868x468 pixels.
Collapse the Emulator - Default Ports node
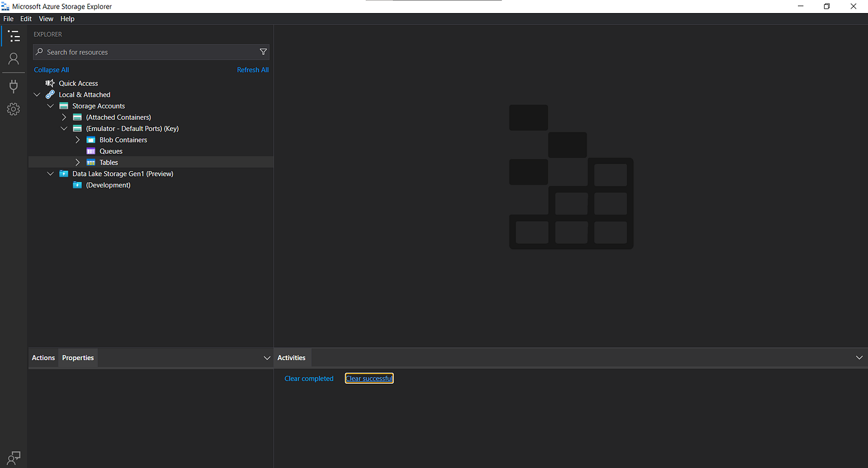[x=64, y=128]
